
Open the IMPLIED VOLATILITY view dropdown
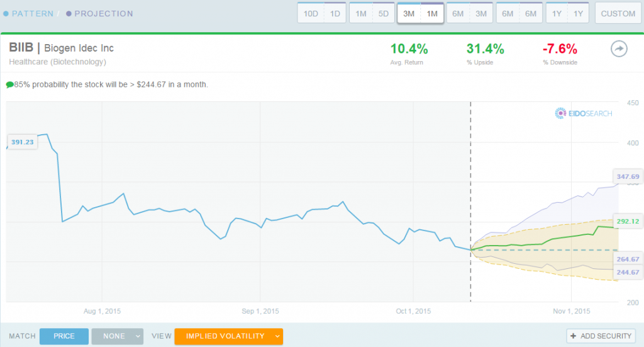[229, 336]
